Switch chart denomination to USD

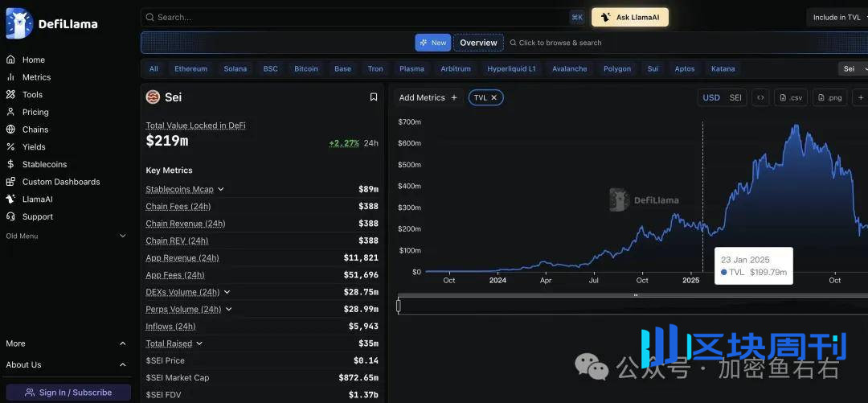711,97
